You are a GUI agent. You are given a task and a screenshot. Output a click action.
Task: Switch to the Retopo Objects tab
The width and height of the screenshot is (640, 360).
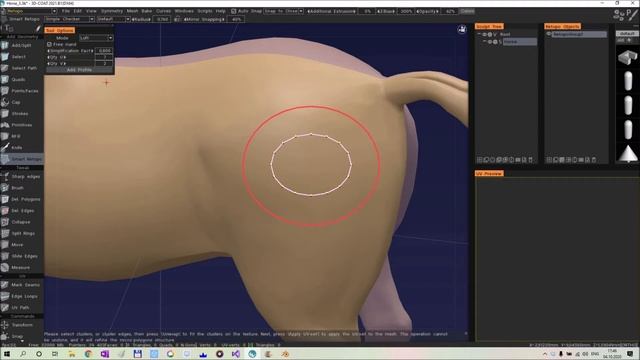(x=562, y=27)
